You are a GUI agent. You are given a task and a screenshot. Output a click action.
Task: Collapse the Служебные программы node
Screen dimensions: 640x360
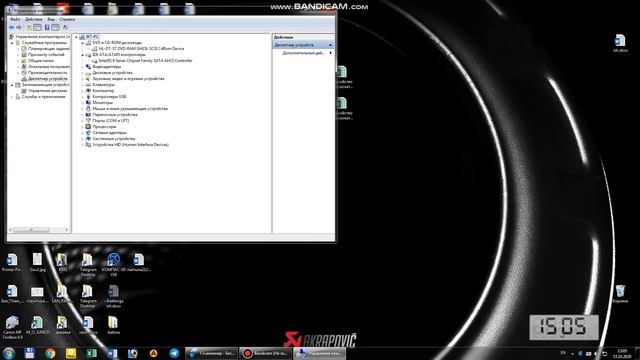[12, 43]
